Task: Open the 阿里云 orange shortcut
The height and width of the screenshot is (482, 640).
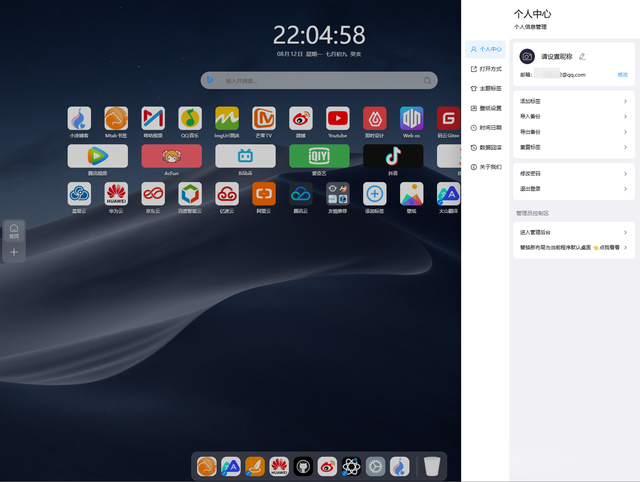Action: point(264,194)
